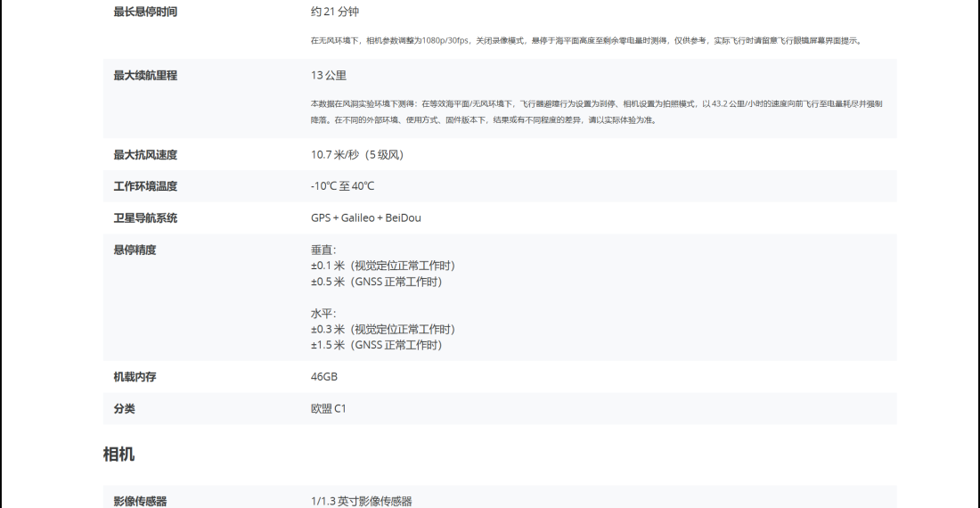Select the 约 21 分钟 hover time value
This screenshot has height=508, width=980.
[335, 12]
